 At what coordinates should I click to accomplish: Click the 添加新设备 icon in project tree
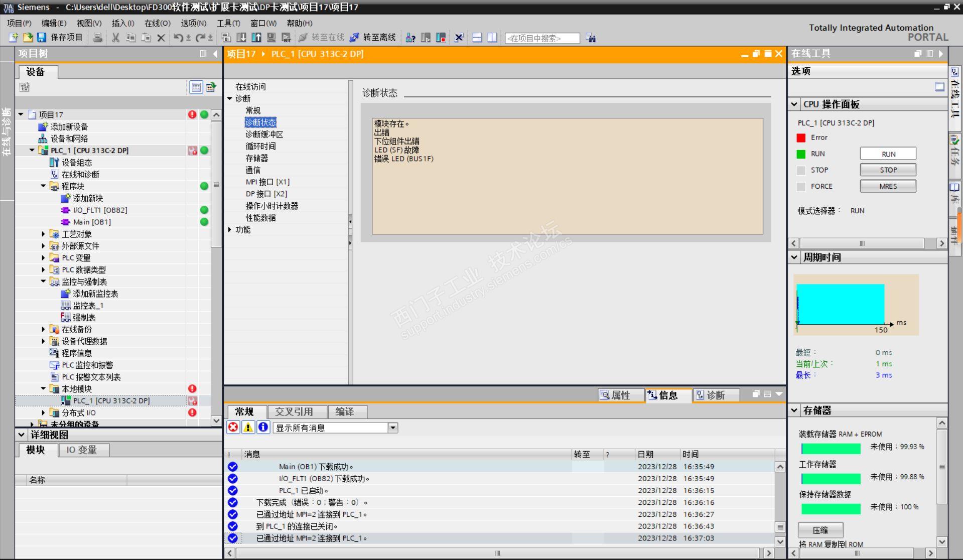(x=43, y=126)
